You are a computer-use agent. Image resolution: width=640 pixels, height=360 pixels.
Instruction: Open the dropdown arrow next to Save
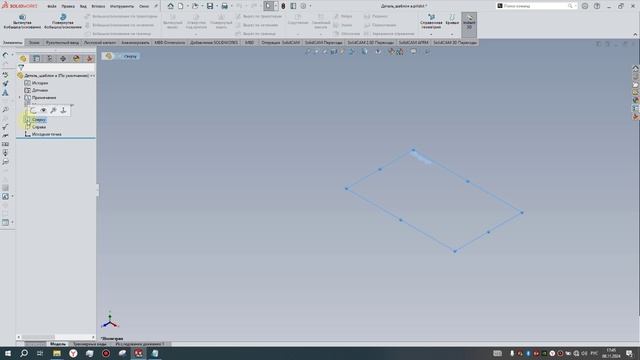point(217,6)
